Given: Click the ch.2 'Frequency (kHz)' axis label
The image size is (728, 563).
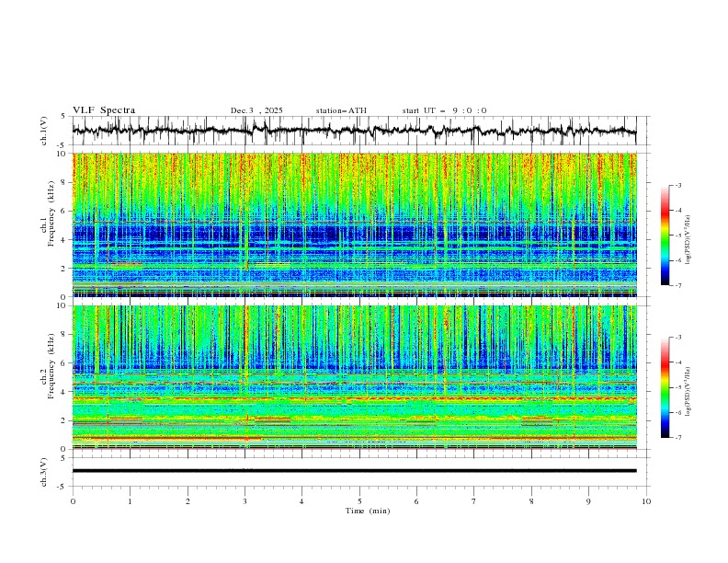Looking at the screenshot, I should [51, 366].
